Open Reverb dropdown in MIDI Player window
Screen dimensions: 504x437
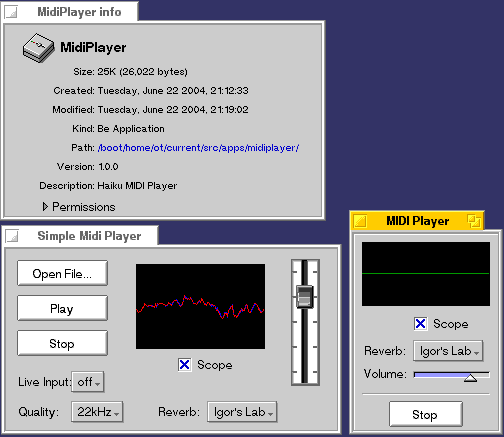click(448, 351)
